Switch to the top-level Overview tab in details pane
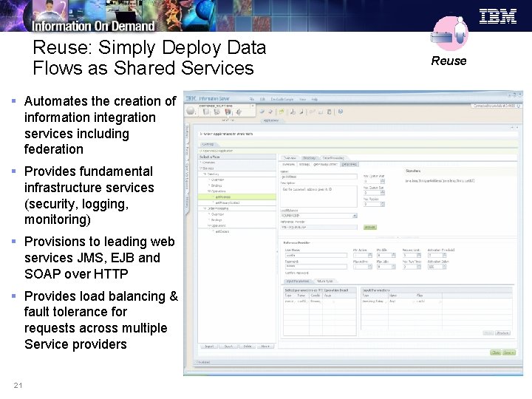532x399 pixels. [x=290, y=158]
